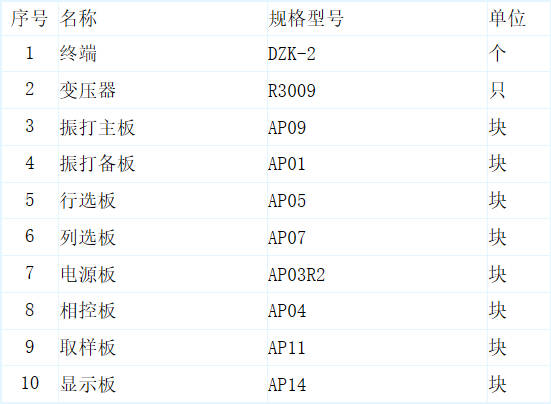
Task: Click the AP05 model cell
Action: tap(377, 201)
